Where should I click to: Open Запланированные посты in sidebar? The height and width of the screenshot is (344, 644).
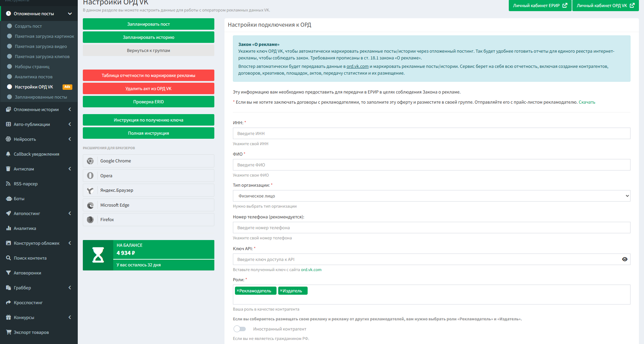(x=41, y=97)
